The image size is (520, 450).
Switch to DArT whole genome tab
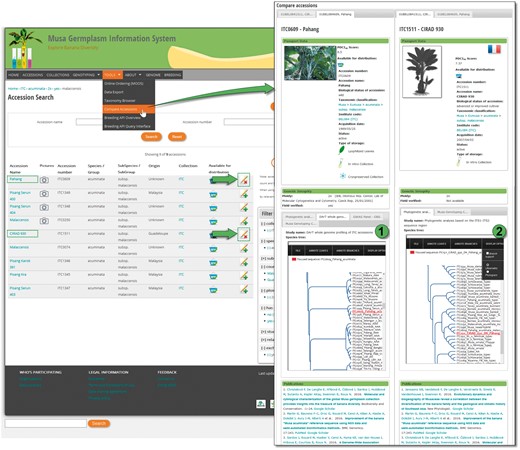[332, 217]
